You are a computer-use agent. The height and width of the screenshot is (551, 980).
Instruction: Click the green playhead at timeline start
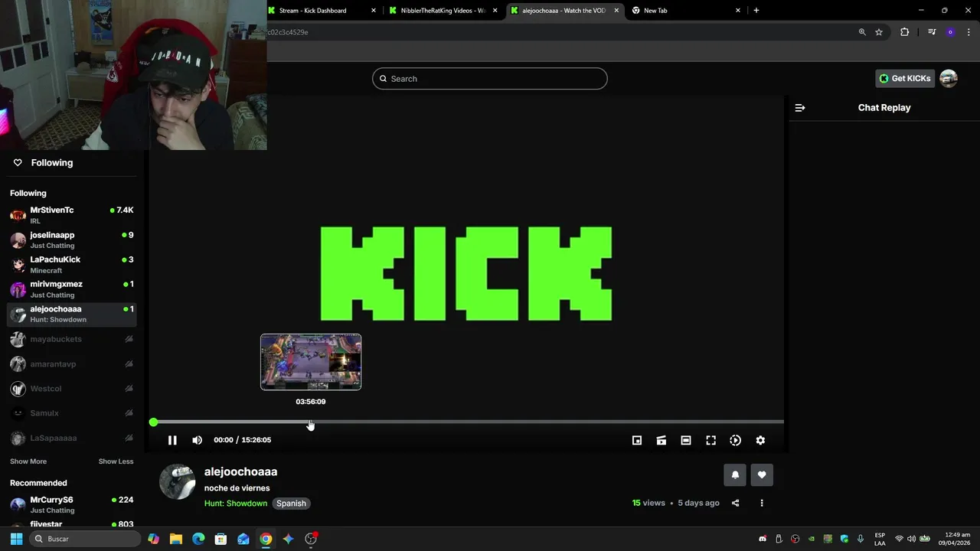coord(154,422)
